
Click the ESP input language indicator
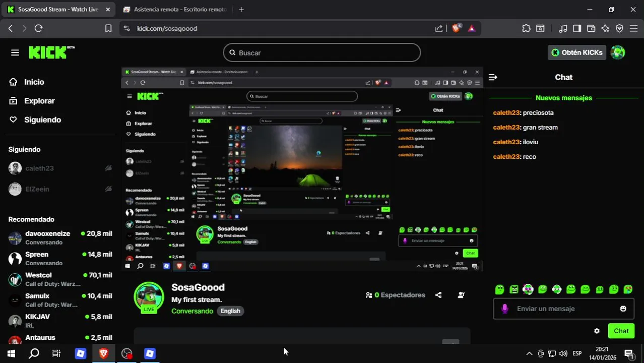tap(577, 353)
